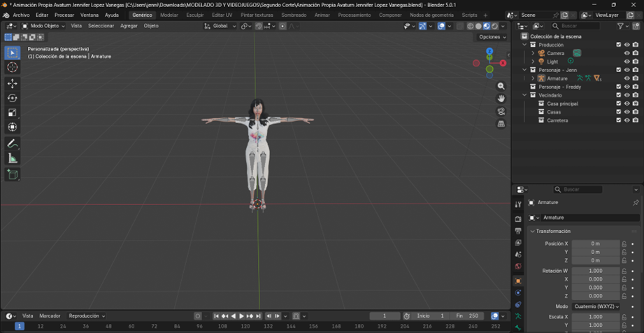Screen dimensions: 644x333
Task: Open the Cuaternio (WXYZ) rotation mode dropdown
Action: pyautogui.click(x=596, y=306)
